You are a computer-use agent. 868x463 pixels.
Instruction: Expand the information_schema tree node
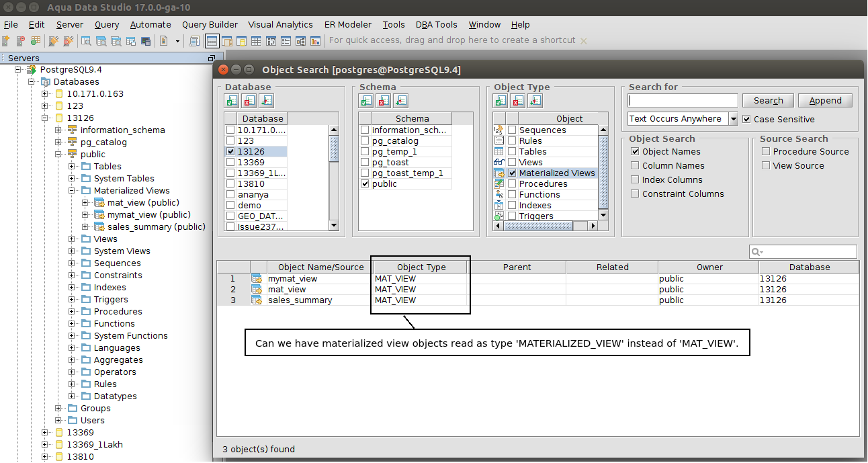[x=58, y=130]
